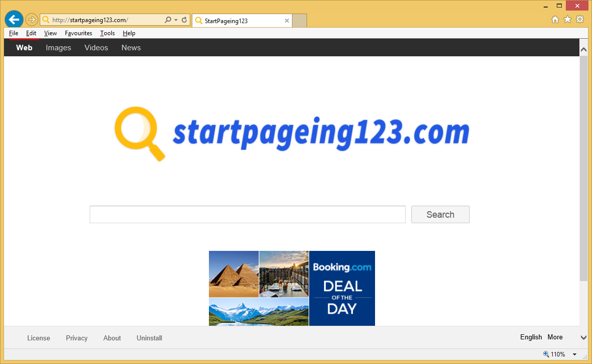The width and height of the screenshot is (592, 364).
Task: Switch to the Videos search tab
Action: point(96,48)
